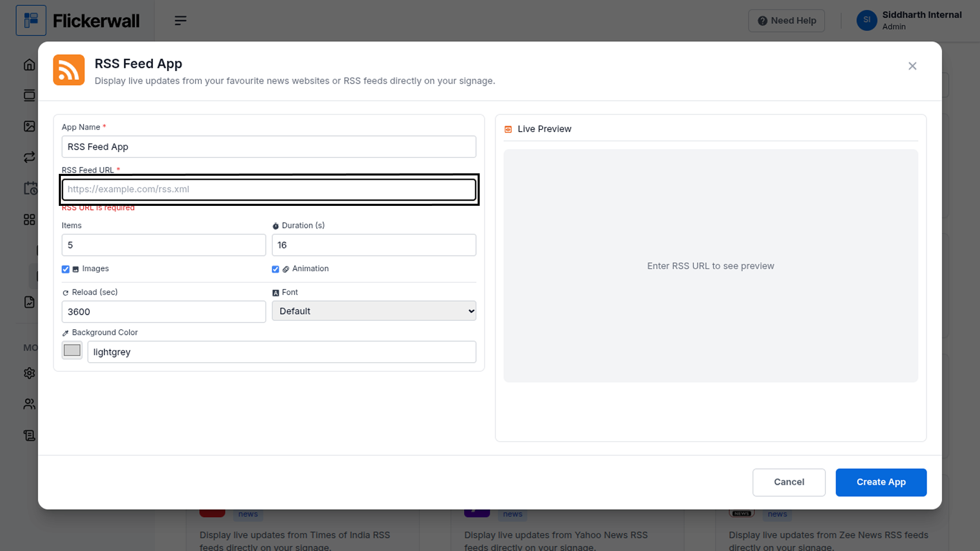Open the screens monitor icon in sidebar
This screenshot has width=980, height=551.
point(29,95)
